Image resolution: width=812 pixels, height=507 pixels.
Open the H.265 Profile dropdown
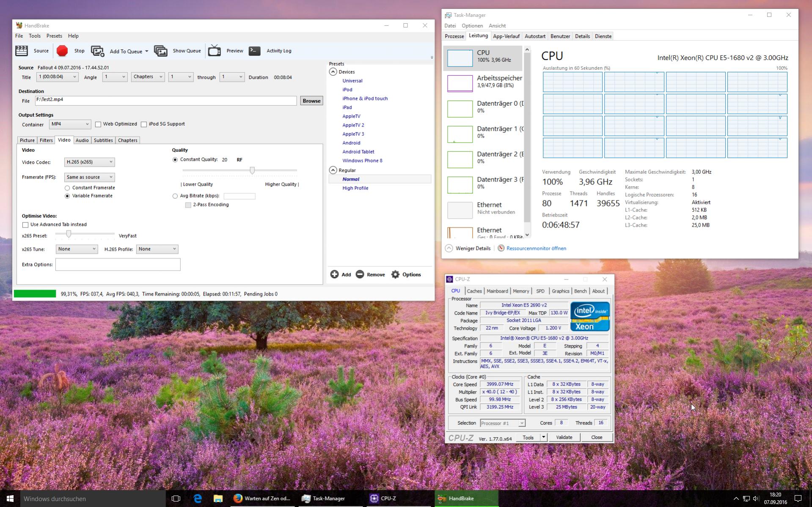157,249
